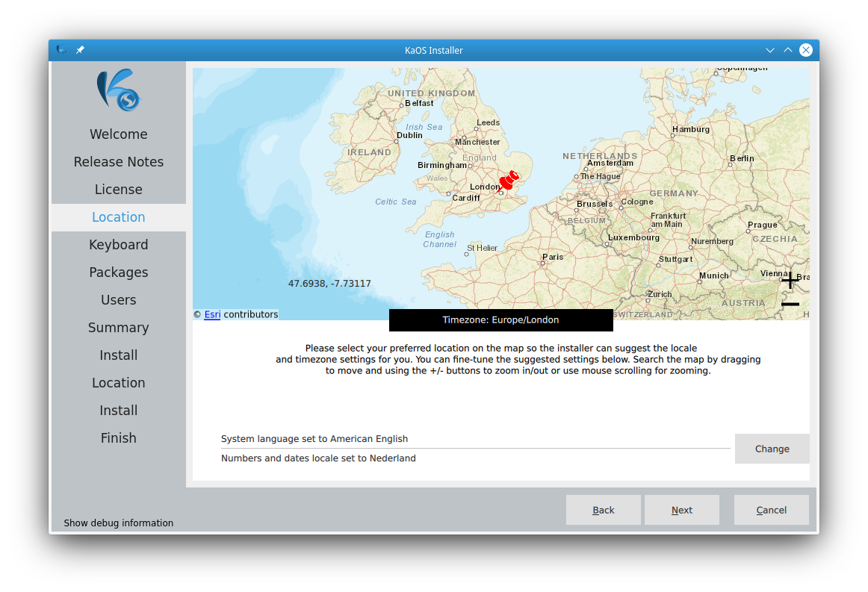Click Paris on the map
The width and height of the screenshot is (868, 592).
(553, 258)
